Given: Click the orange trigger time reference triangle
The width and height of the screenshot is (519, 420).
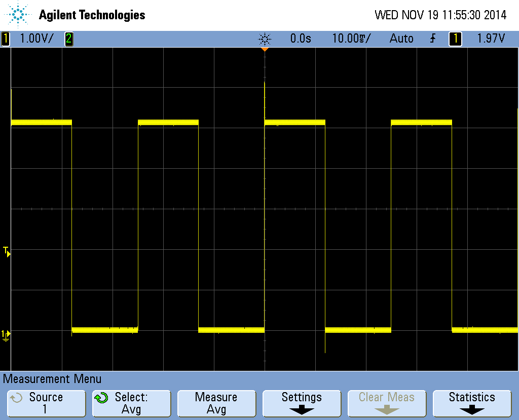Looking at the screenshot, I should [x=264, y=50].
